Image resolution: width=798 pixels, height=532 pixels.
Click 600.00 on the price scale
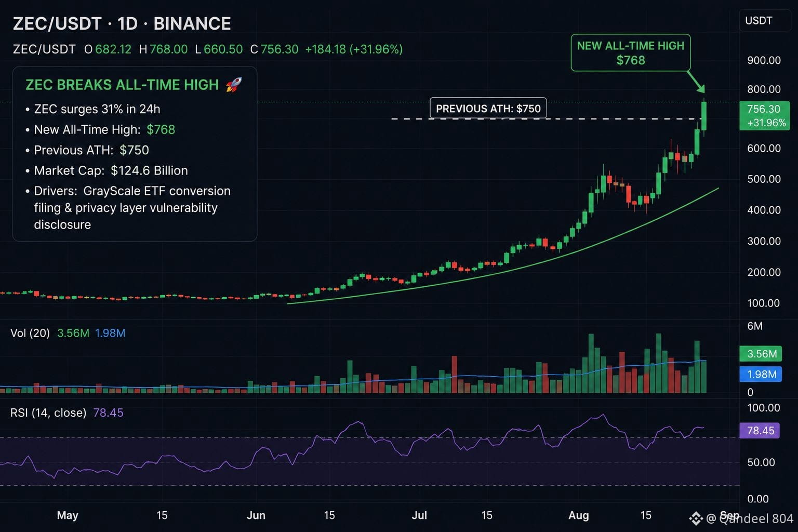pyautogui.click(x=764, y=149)
